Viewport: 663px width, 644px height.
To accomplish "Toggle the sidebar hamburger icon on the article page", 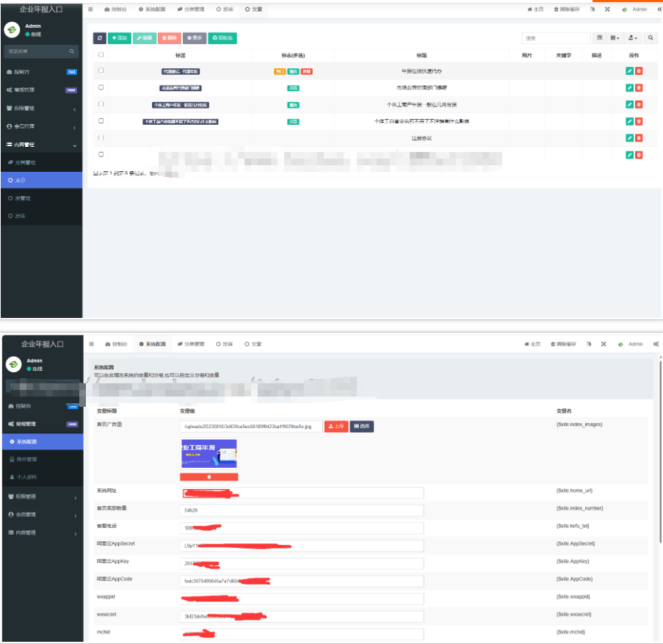I will coord(91,10).
